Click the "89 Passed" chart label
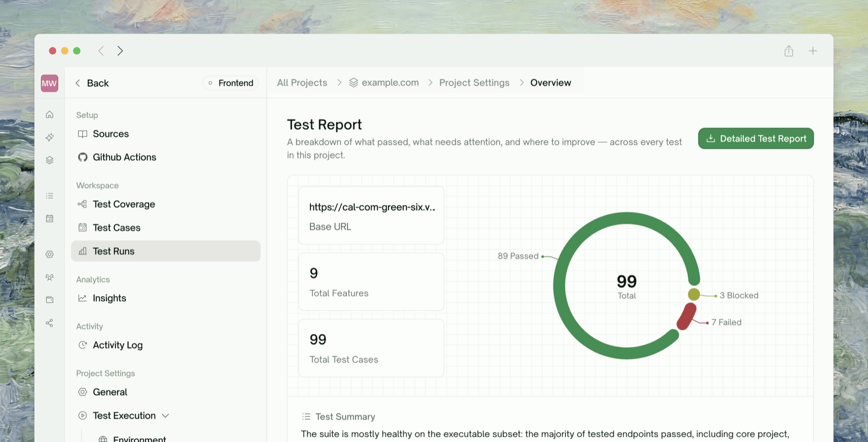The height and width of the screenshot is (442, 868). point(518,256)
